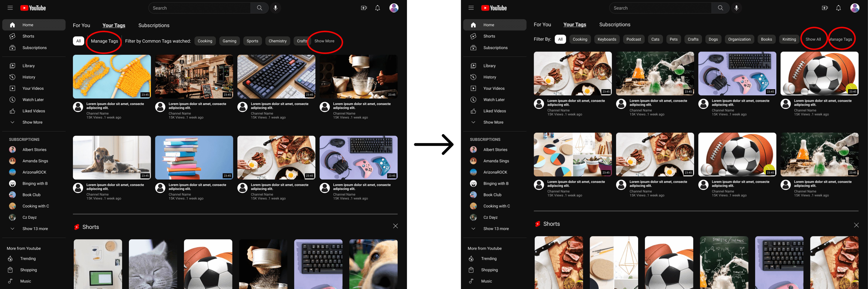Viewport: 868px width, 289px height.
Task: Click the create video icon in left mockup
Action: point(364,8)
